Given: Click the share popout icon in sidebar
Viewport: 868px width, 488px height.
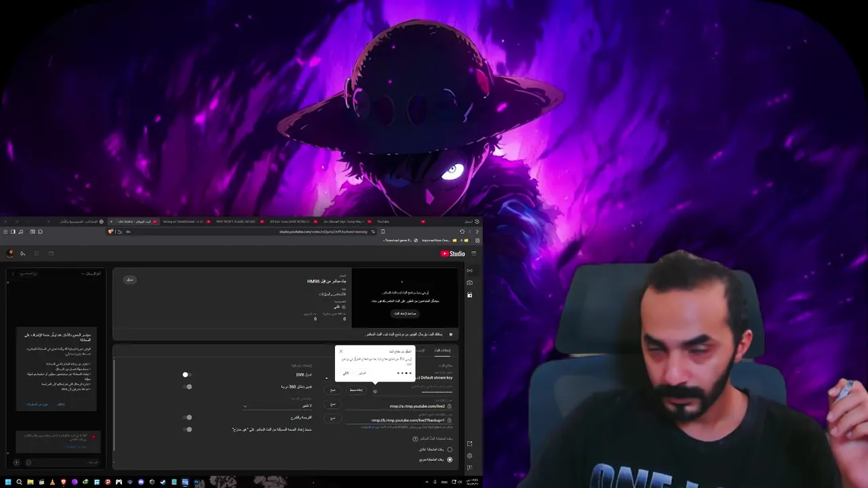Looking at the screenshot, I should click(469, 444).
